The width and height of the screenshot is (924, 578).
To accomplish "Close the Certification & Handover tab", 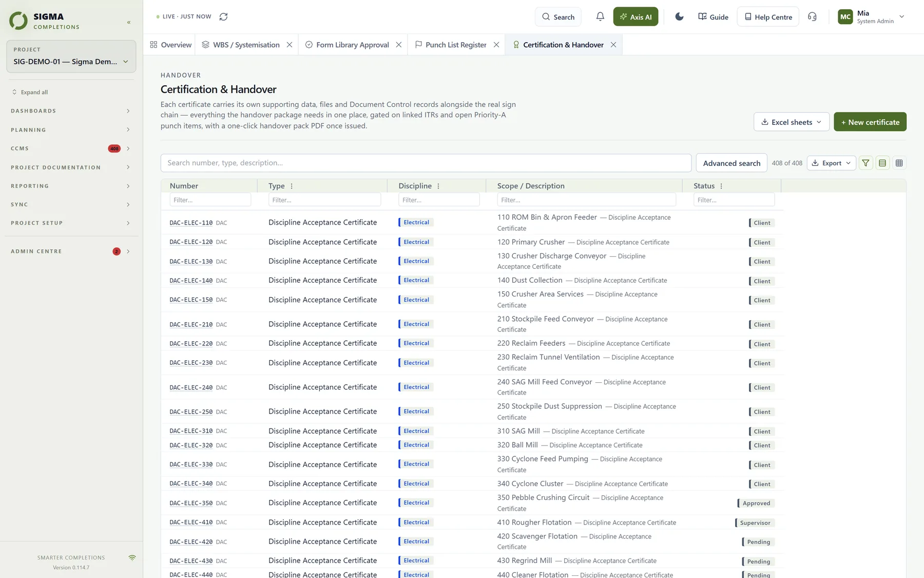I will tap(613, 45).
